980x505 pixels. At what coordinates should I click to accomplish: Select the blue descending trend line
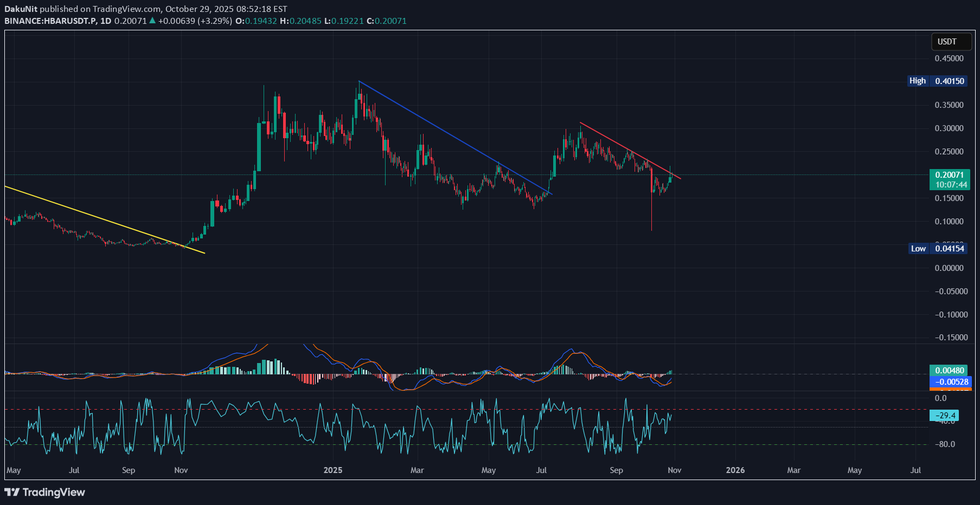point(456,137)
